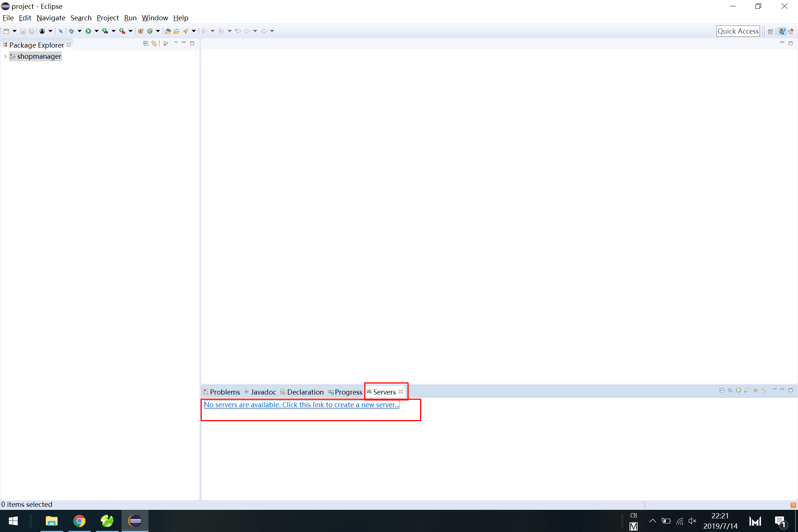Collapse All in Package Explorer
Screen dimensions: 798x532
146,43
